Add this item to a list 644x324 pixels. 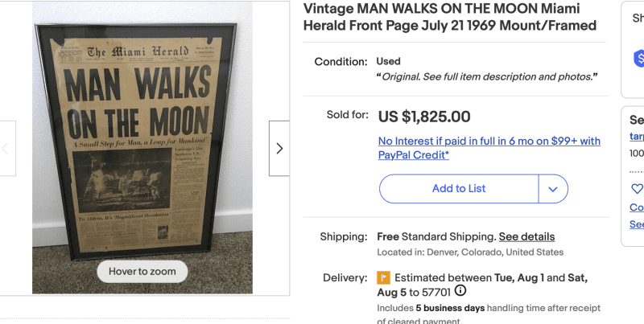click(459, 189)
